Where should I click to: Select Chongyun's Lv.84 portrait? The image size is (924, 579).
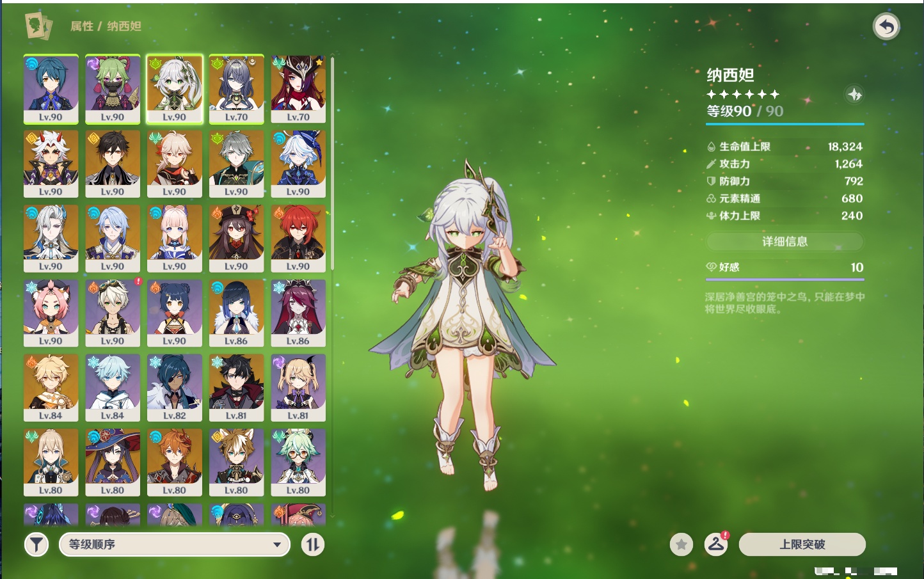pyautogui.click(x=113, y=388)
